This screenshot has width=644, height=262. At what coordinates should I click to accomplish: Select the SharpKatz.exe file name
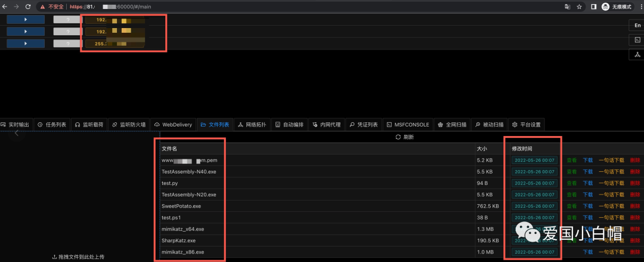[x=179, y=241]
